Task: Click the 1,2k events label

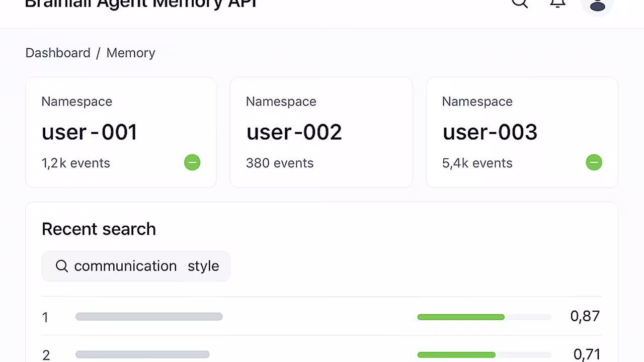Action: 76,163
